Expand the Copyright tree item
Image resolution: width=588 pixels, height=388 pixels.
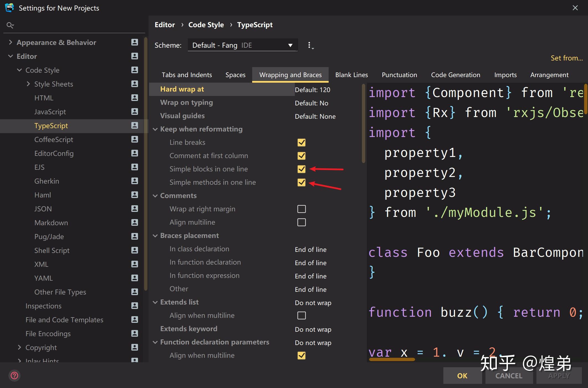19,347
